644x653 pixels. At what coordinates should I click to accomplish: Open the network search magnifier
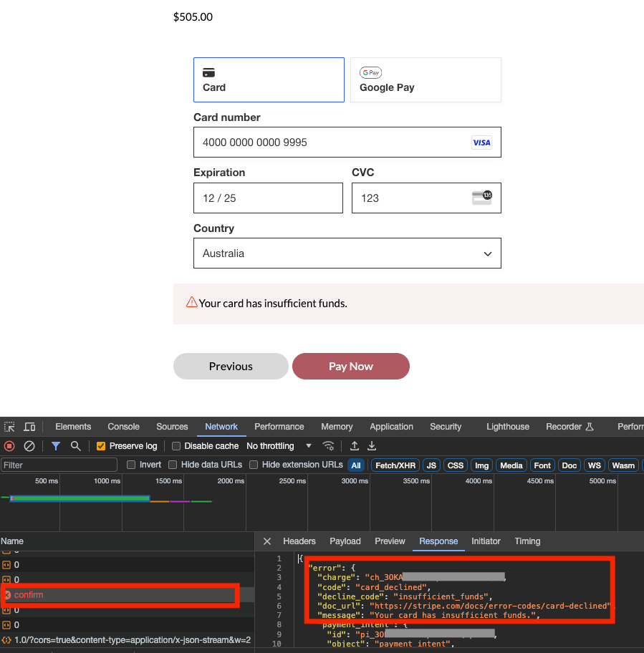click(75, 446)
